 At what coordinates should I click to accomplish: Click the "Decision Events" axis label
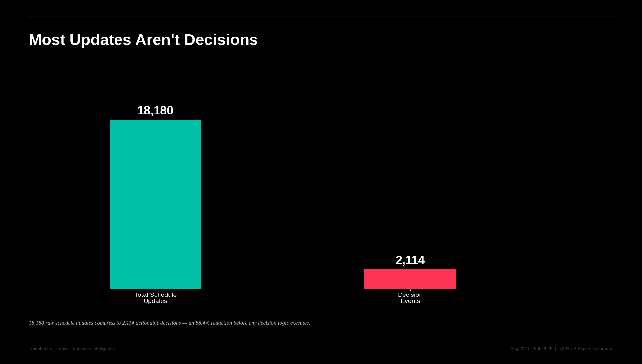410,298
